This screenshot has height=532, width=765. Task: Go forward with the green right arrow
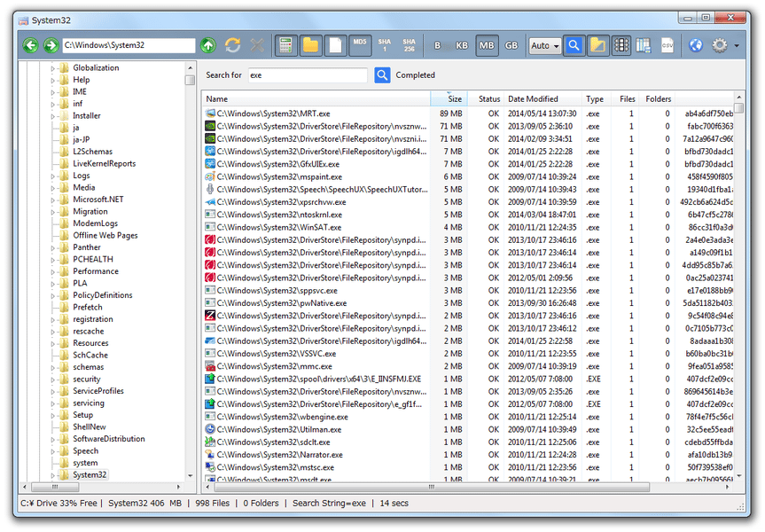(x=51, y=45)
